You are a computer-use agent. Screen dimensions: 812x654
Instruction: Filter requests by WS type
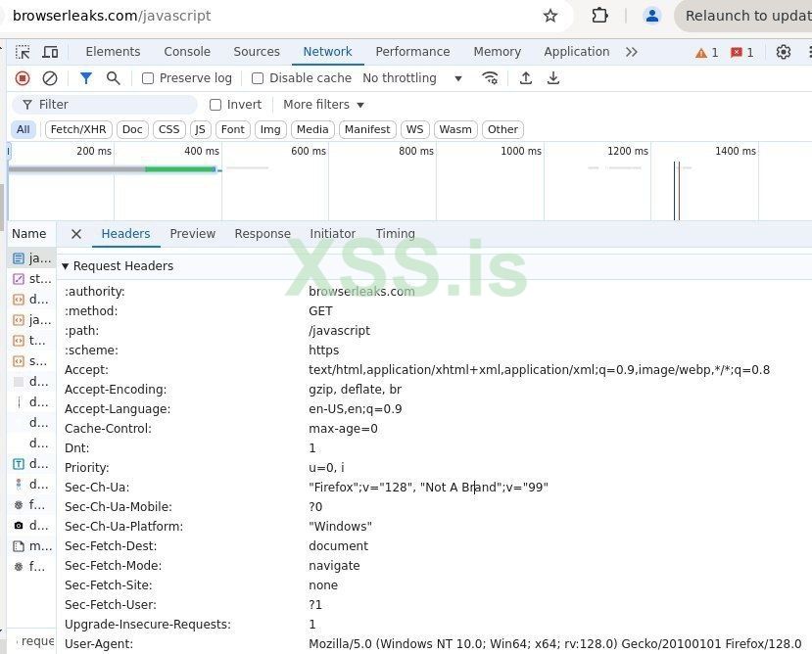point(414,129)
